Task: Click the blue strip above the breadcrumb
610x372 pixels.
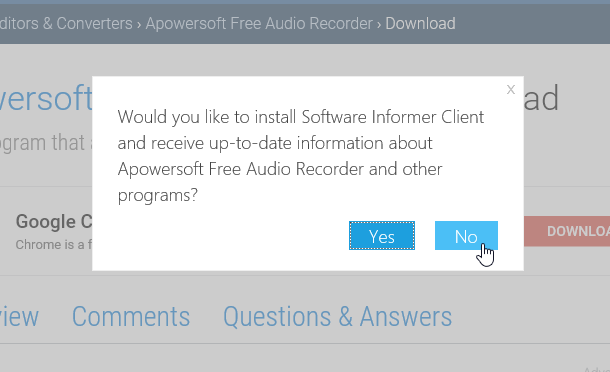Action: click(x=305, y=2)
